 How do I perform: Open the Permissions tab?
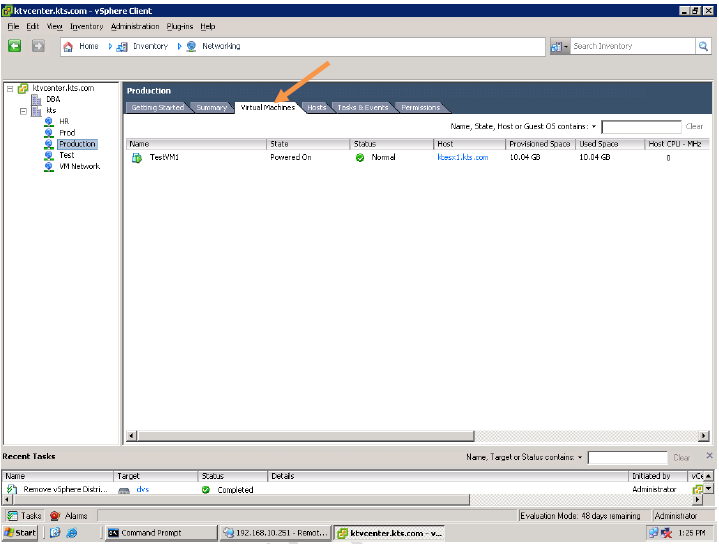click(420, 107)
